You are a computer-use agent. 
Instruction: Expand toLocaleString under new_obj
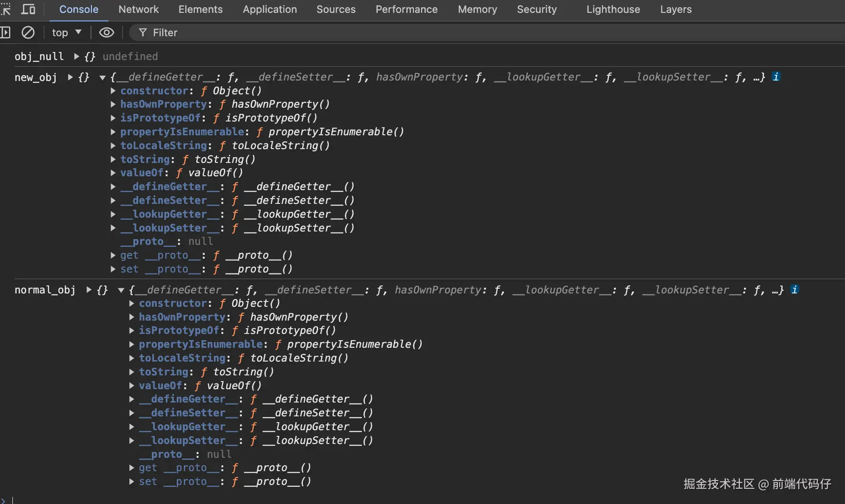click(x=113, y=145)
